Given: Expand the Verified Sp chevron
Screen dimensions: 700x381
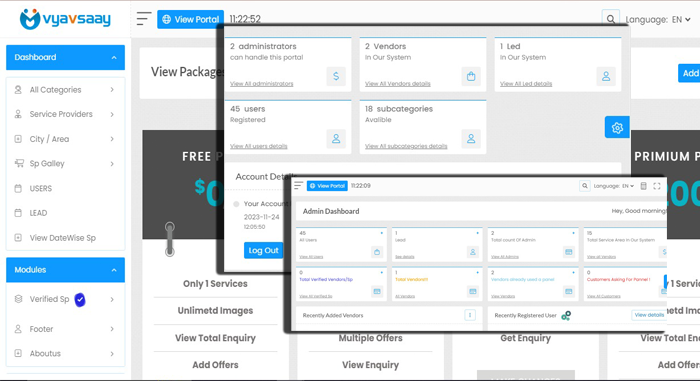Looking at the screenshot, I should coord(112,299).
